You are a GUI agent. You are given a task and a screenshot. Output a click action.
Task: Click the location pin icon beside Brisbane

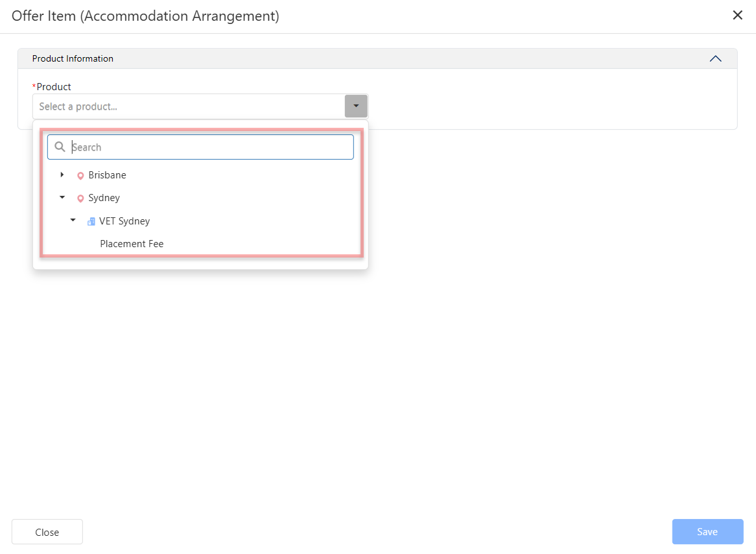pyautogui.click(x=80, y=176)
